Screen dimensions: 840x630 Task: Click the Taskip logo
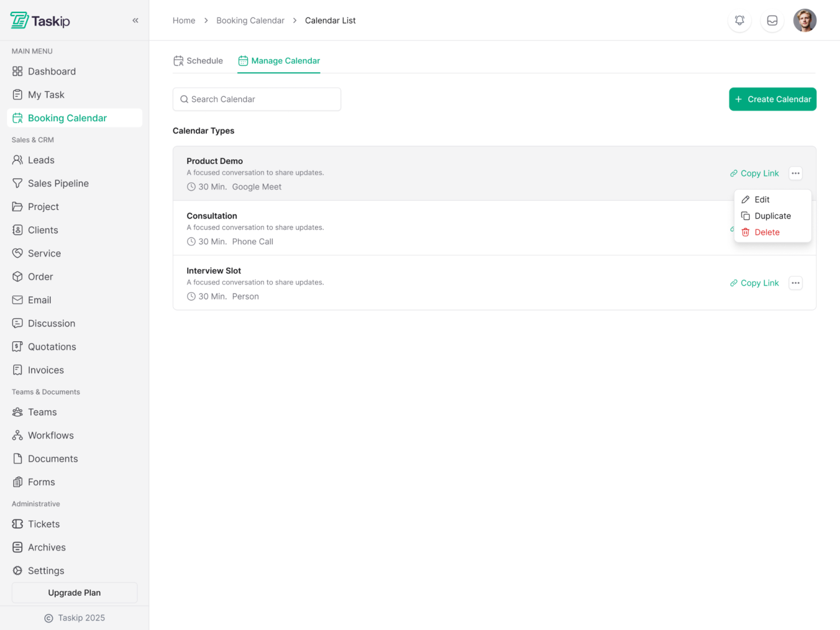pyautogui.click(x=40, y=20)
